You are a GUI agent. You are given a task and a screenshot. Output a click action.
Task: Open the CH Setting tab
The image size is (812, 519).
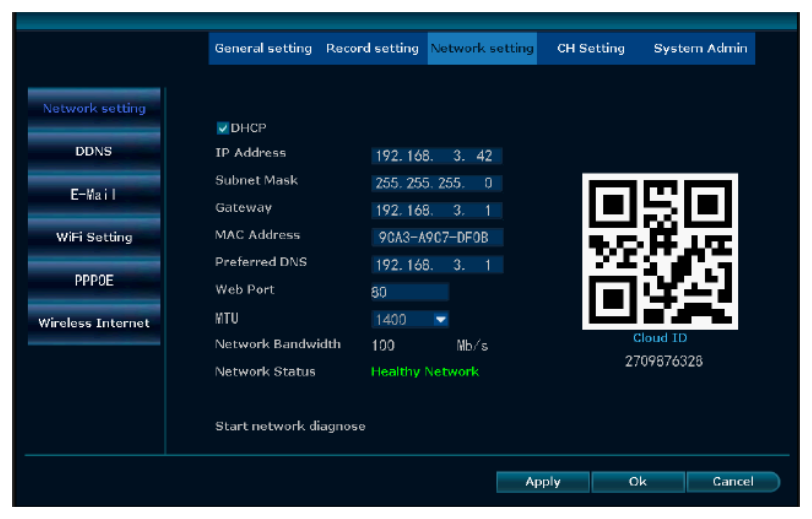point(591,48)
